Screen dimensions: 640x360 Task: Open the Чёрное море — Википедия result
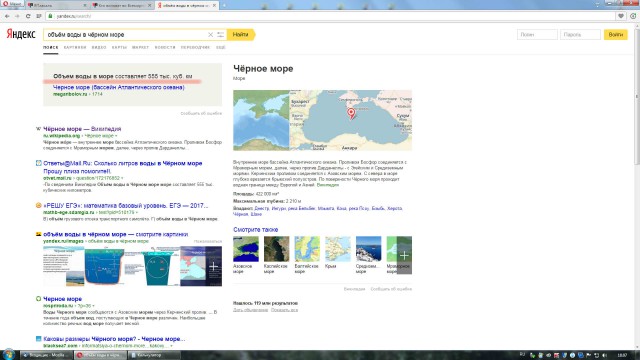[82, 129]
